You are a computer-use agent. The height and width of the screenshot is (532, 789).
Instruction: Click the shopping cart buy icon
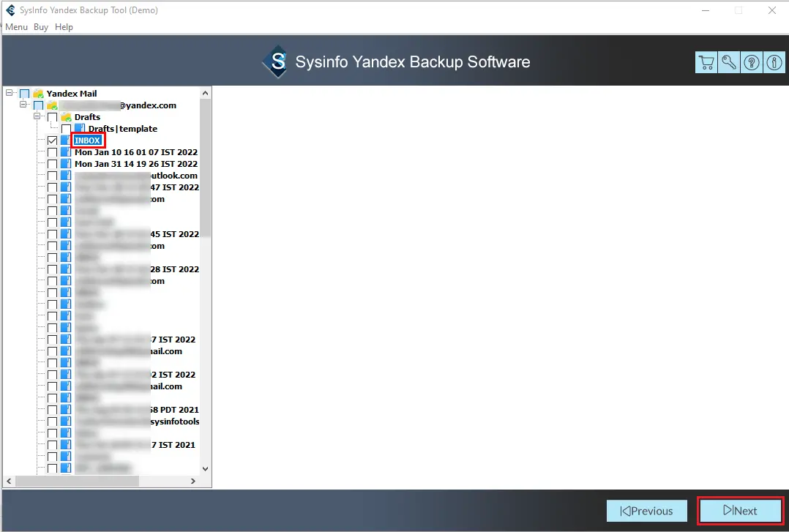click(706, 62)
